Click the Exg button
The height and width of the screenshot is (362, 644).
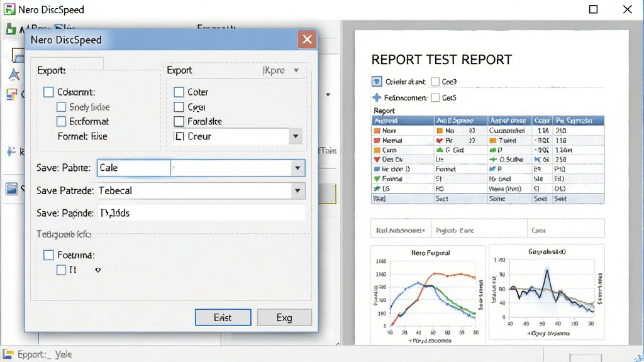pyautogui.click(x=284, y=317)
